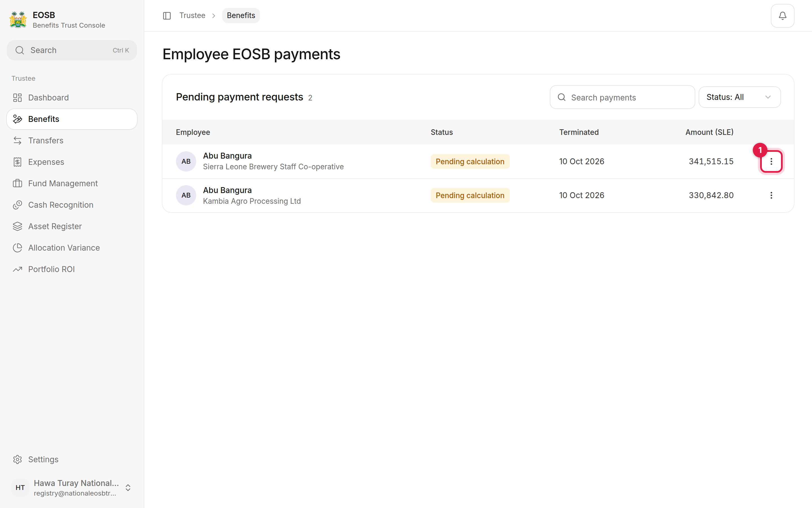Click the AB avatar in Kambia Agro row
The image size is (812, 508).
coord(186,195)
